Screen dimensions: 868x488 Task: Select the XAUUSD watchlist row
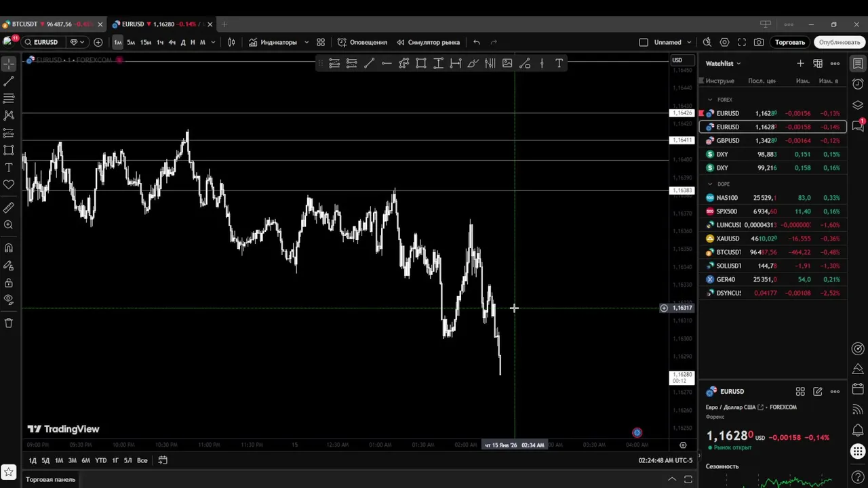point(772,239)
